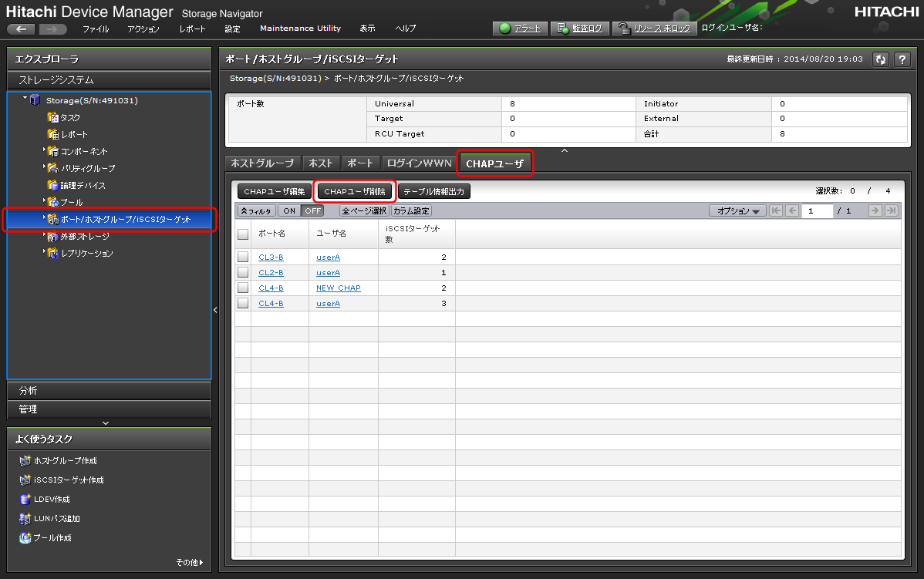This screenshot has height=579, width=924.
Task: Expand the パリティグループ tree node arrow
Action: click(44, 167)
